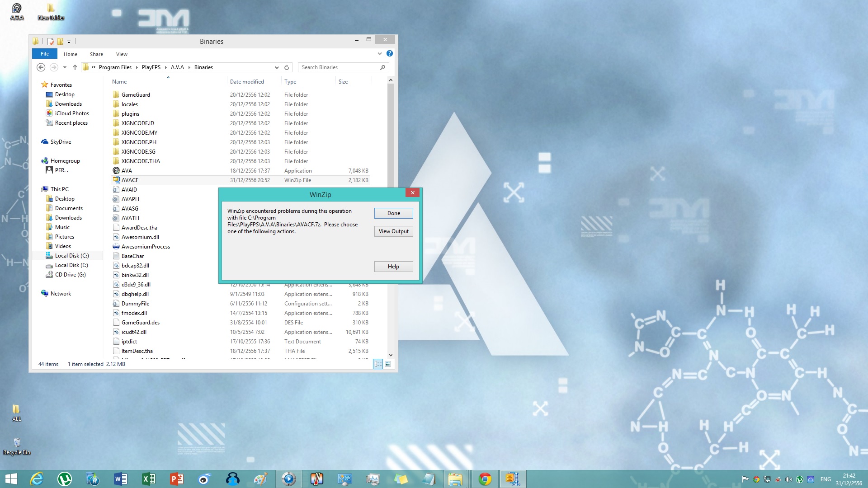Screen dimensions: 868x488
Task: Click the Refresh icon next to address bar
Action: (287, 67)
